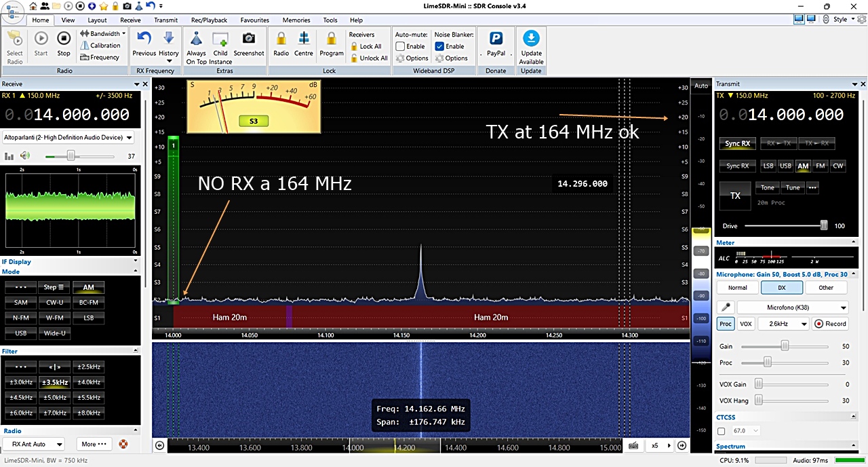The height and width of the screenshot is (467, 868).
Task: Switch to the Transmit ribbon tab
Action: point(165,20)
